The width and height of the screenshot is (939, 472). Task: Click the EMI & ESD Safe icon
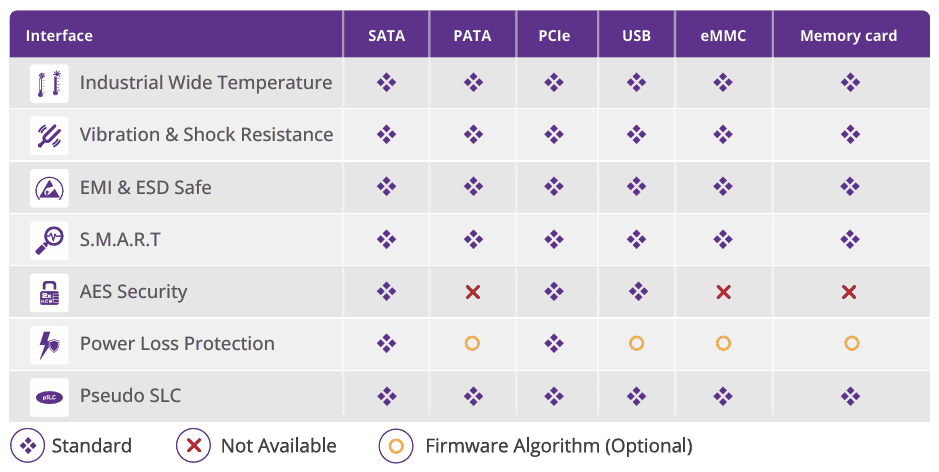pos(49,188)
